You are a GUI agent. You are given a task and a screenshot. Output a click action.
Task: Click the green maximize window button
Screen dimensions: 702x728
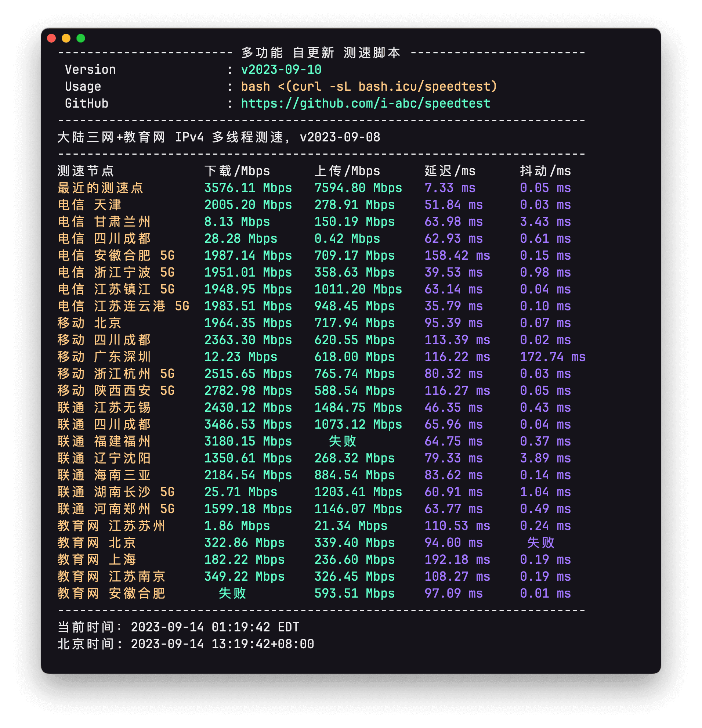click(81, 38)
